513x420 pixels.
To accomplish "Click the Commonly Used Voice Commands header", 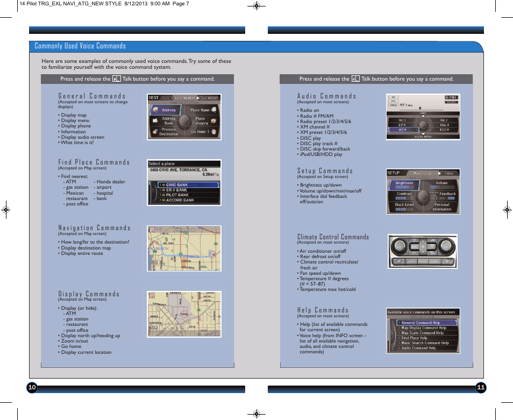I will pyautogui.click(x=80, y=46).
